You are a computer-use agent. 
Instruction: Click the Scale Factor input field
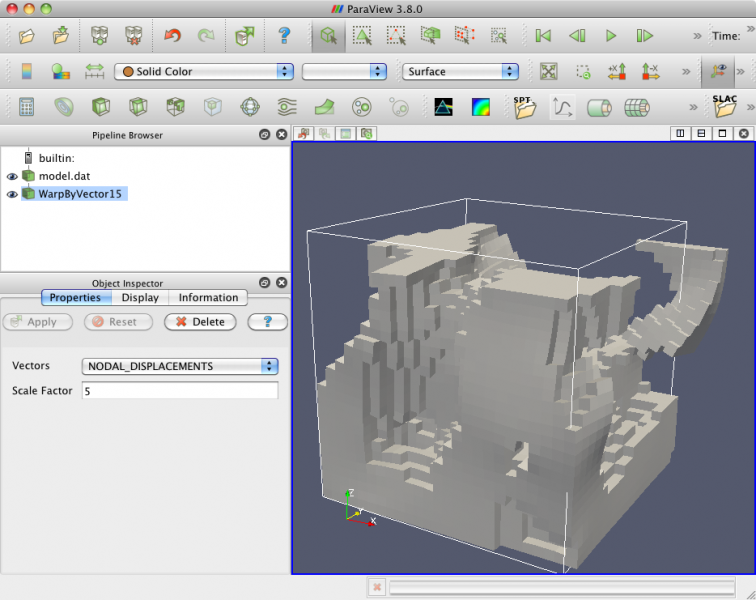pyautogui.click(x=180, y=391)
